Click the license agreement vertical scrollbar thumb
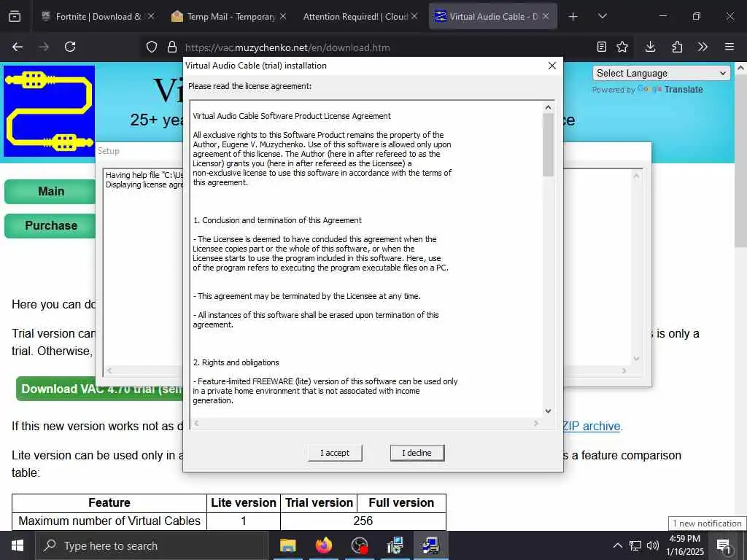This screenshot has height=560, width=747. (548, 145)
